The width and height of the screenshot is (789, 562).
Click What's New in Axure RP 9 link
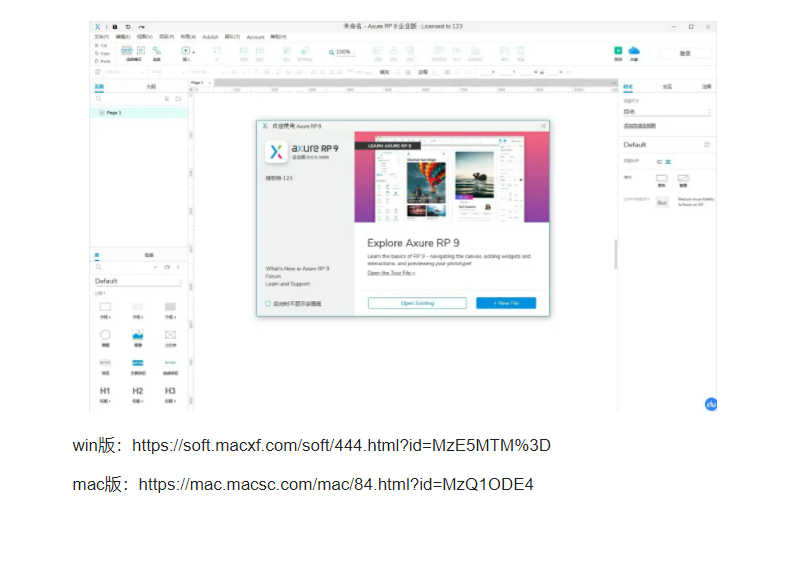[297, 269]
